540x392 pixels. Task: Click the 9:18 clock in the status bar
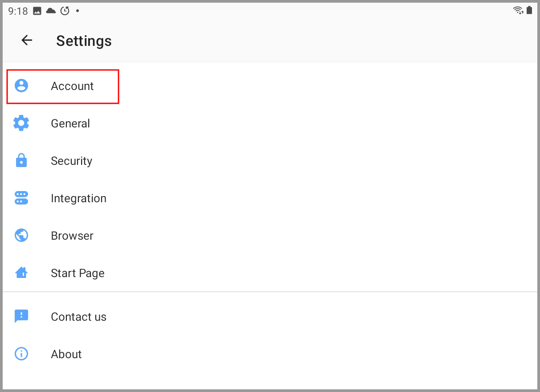click(17, 10)
